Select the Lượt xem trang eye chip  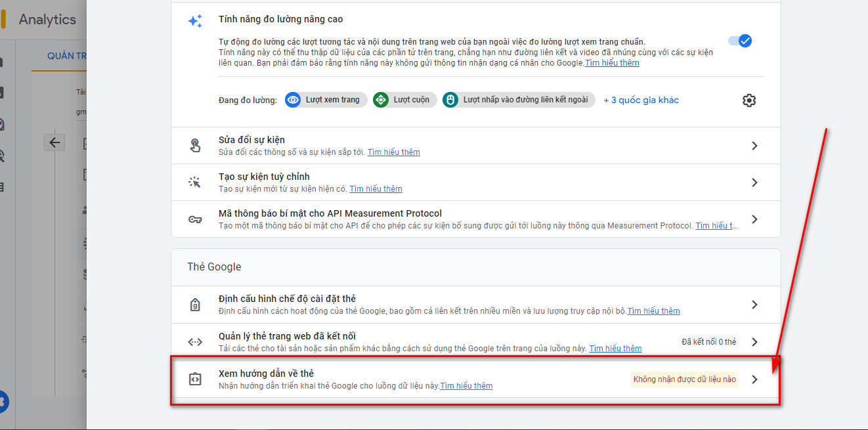tap(326, 100)
